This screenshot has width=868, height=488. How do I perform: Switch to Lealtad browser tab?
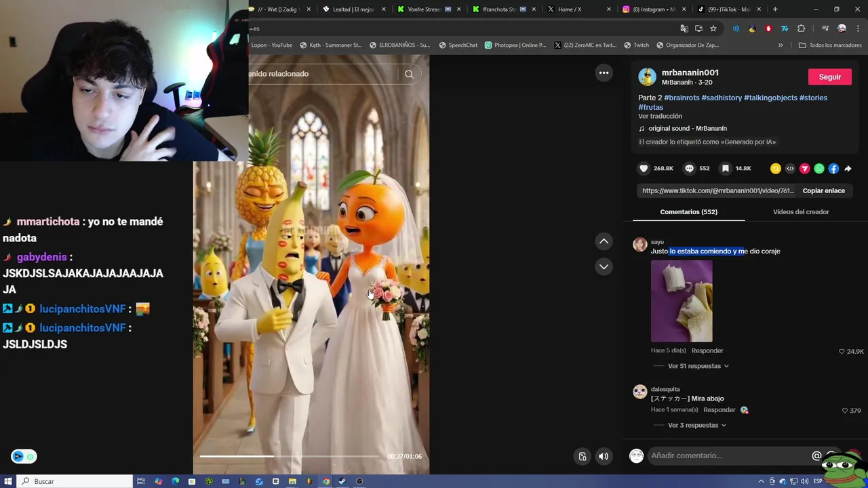click(353, 9)
